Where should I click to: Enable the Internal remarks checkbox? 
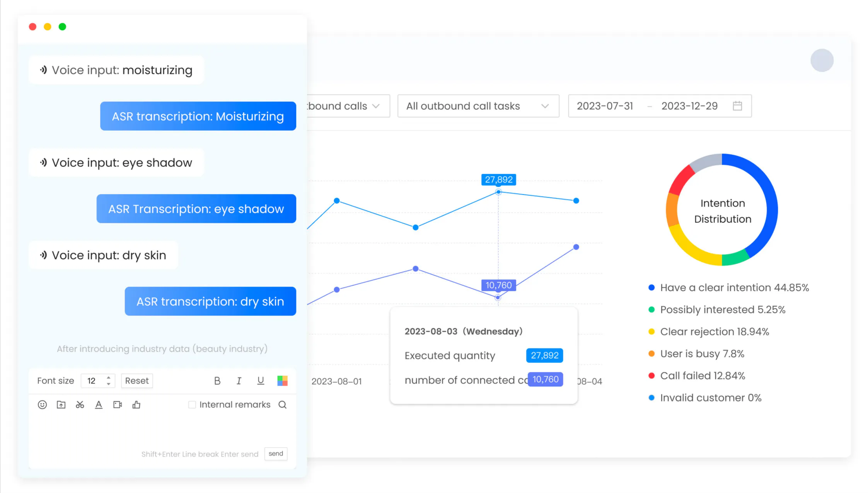(x=192, y=405)
